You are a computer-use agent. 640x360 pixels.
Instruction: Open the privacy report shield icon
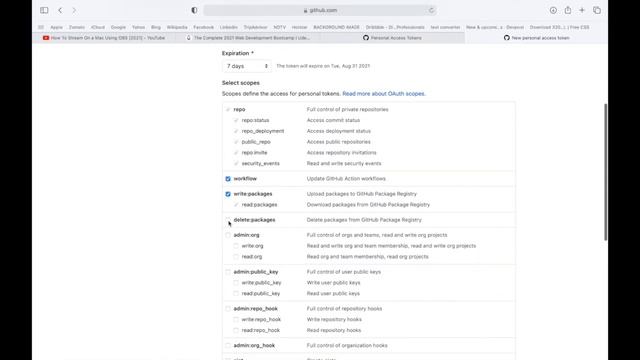coord(194,10)
